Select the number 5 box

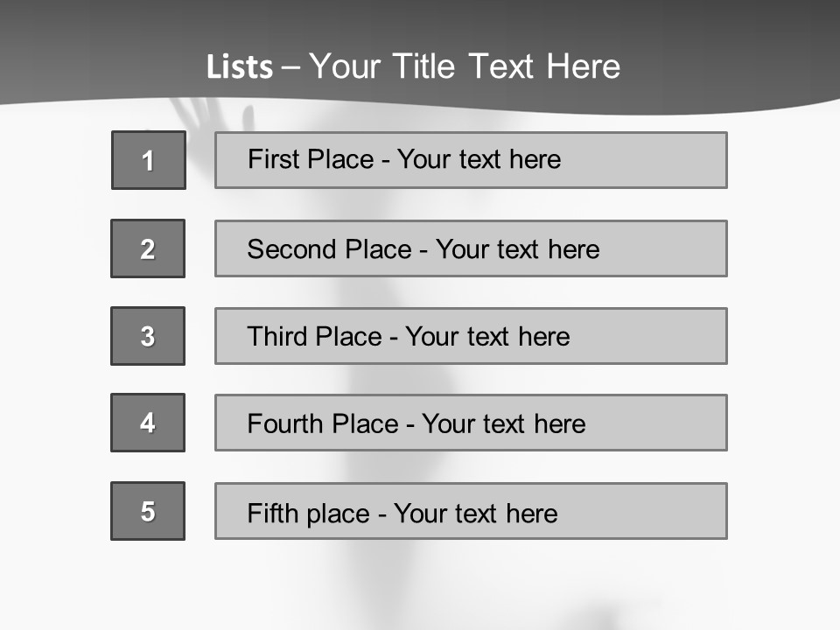148,511
